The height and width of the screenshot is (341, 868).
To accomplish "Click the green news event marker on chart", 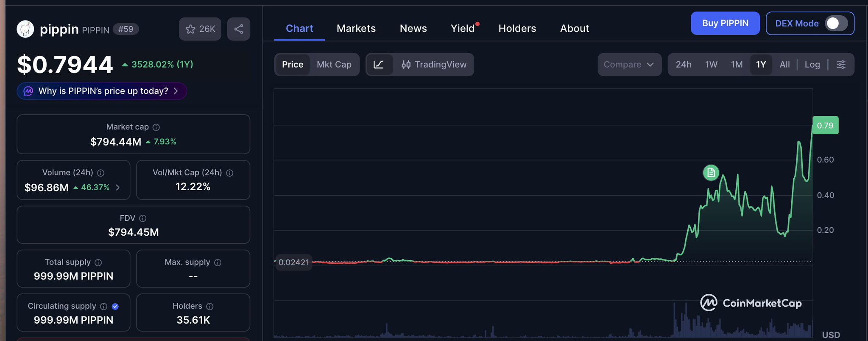I will click(x=711, y=172).
